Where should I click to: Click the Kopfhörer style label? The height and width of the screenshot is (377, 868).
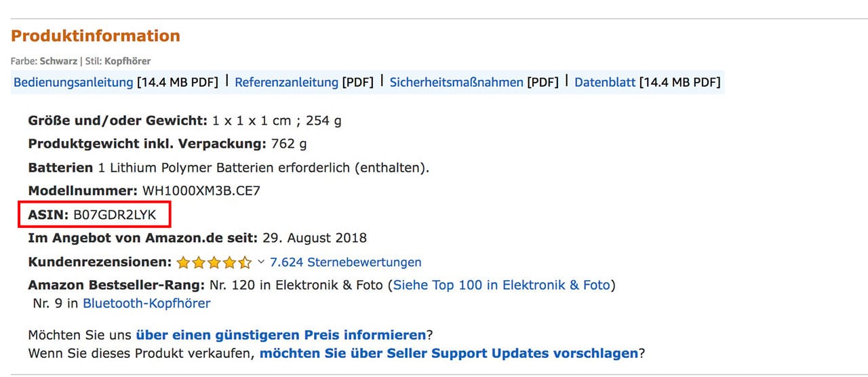(127, 61)
